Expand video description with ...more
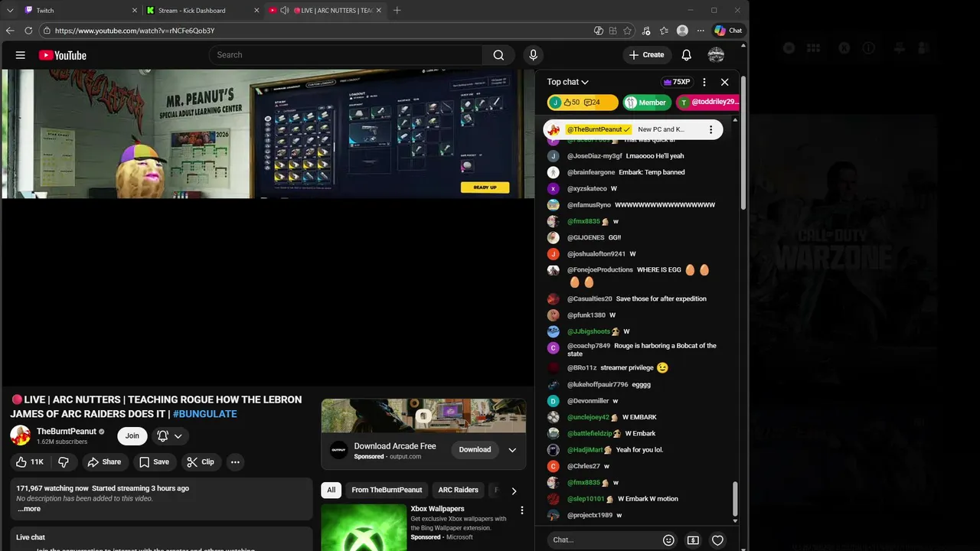This screenshot has height=551, width=980. click(x=29, y=509)
